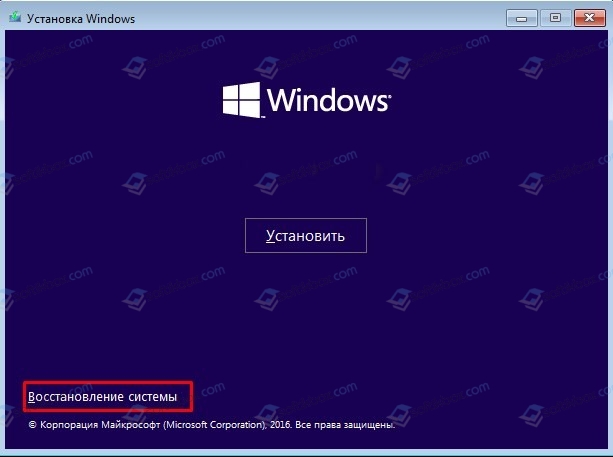Click the Установка Windows title text

point(81,19)
